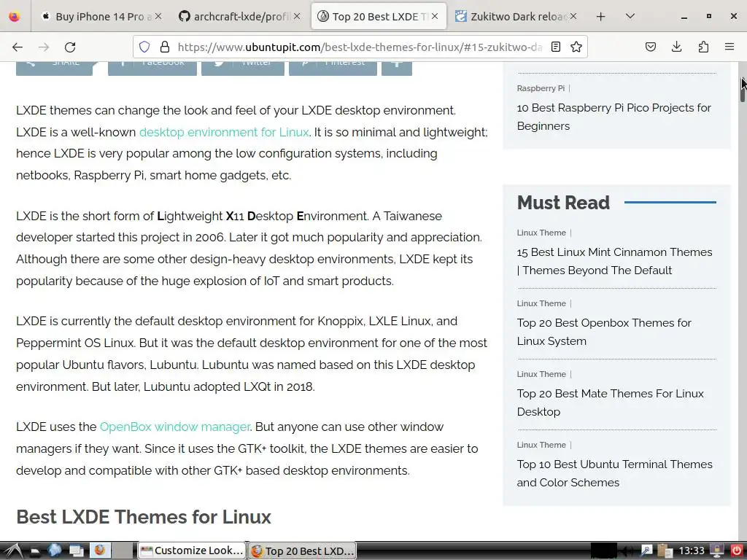The image size is (747, 560).
Task: Open the 'OpenBox window manager' link
Action: 175,427
